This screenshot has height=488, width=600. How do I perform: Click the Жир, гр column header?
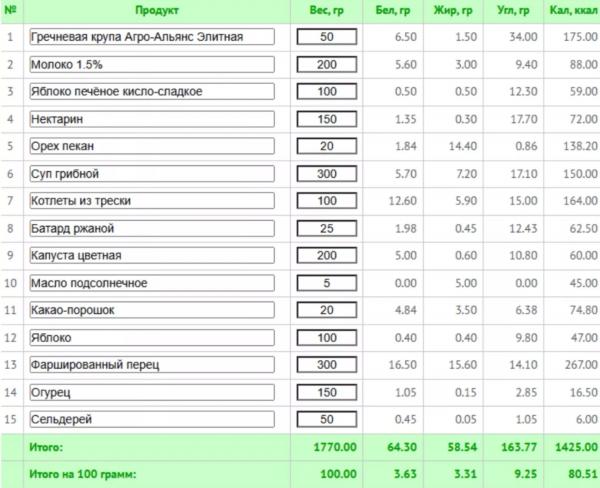pyautogui.click(x=453, y=10)
